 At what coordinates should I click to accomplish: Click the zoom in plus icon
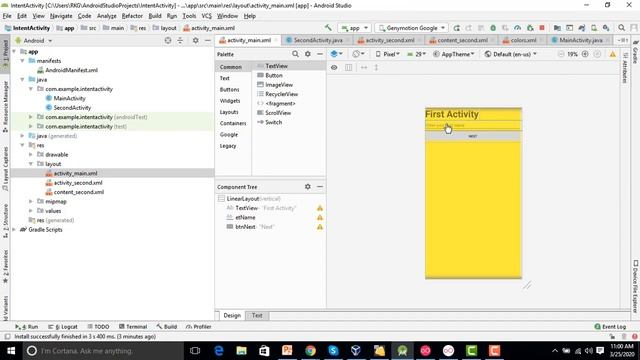[585, 54]
